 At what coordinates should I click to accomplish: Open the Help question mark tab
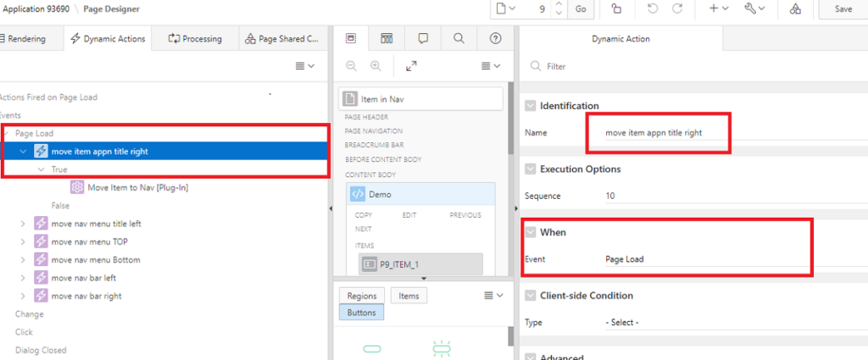[x=495, y=38]
